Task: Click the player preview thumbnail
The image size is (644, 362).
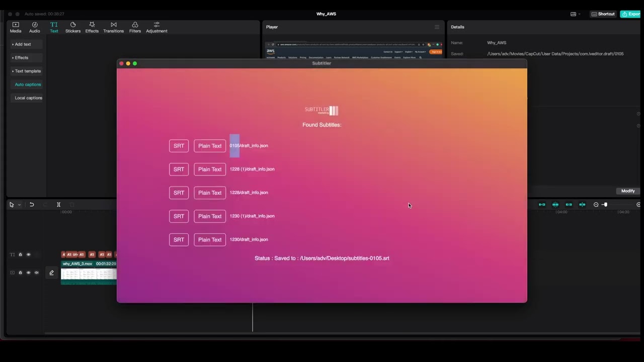Action: pos(354,51)
